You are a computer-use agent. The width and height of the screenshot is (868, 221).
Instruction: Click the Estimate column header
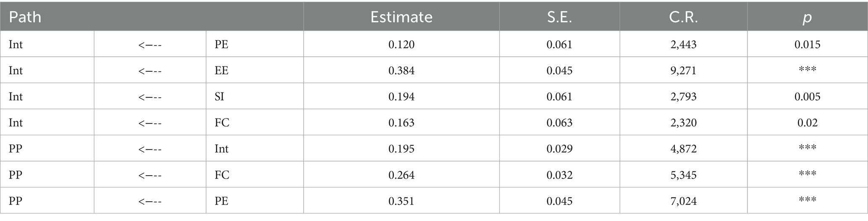(x=401, y=17)
